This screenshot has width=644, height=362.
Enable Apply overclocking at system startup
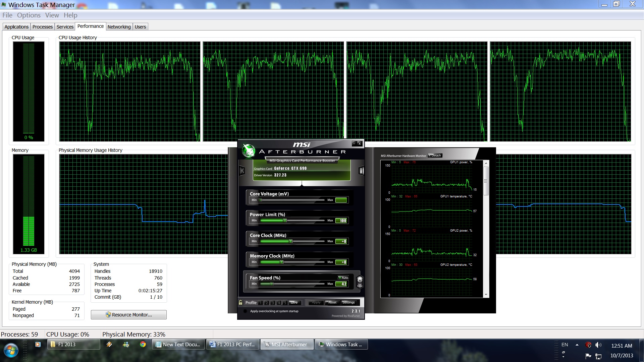pyautogui.click(x=245, y=311)
